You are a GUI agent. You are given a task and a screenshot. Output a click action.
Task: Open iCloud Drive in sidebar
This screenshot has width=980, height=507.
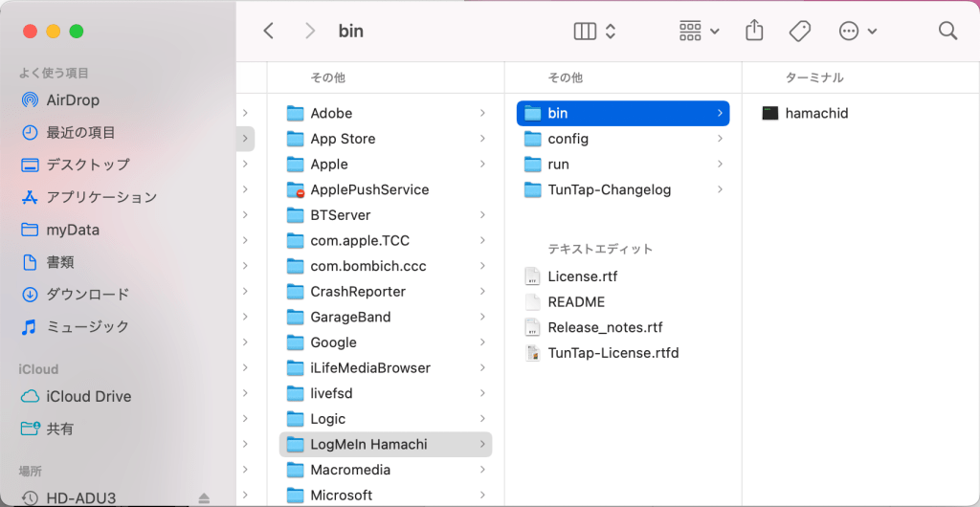click(88, 396)
